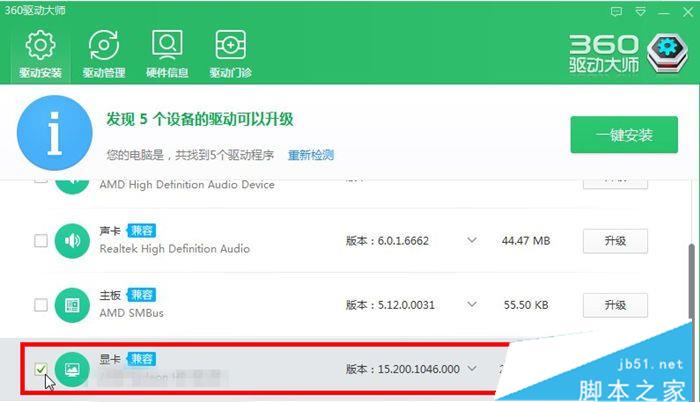The image size is (700, 402).
Task: Click the 360驱动大师 logo icon
Action: click(667, 53)
